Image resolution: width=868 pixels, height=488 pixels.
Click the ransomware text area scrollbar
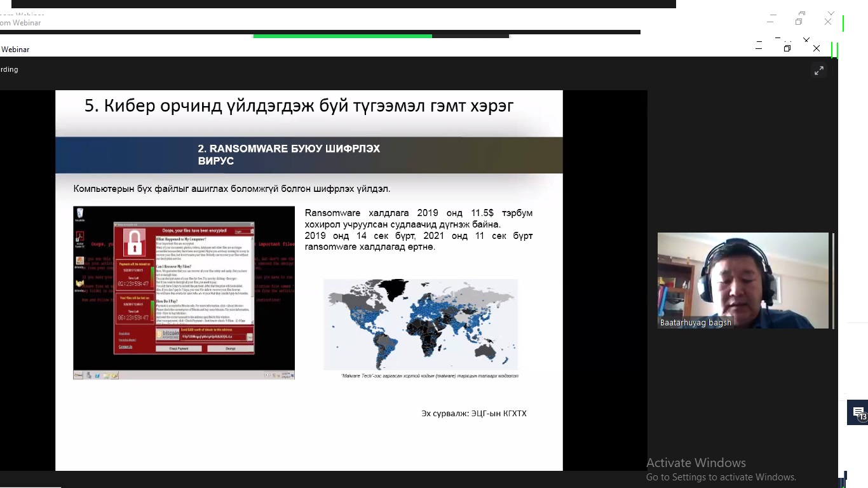pyautogui.click(x=252, y=280)
